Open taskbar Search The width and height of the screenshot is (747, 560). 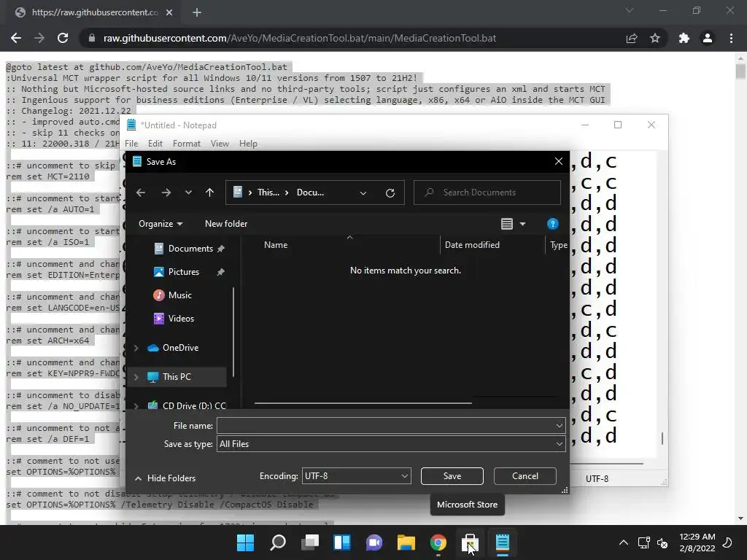pyautogui.click(x=278, y=542)
